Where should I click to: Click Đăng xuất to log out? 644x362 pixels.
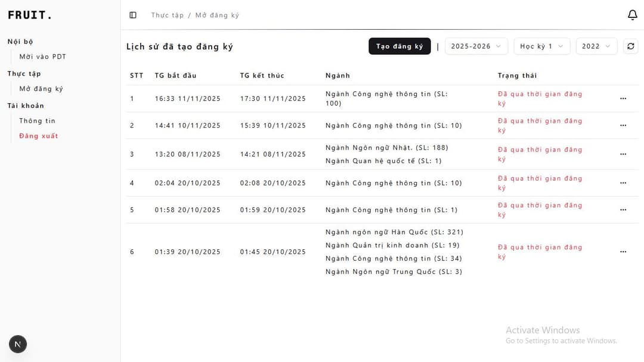coord(38,136)
